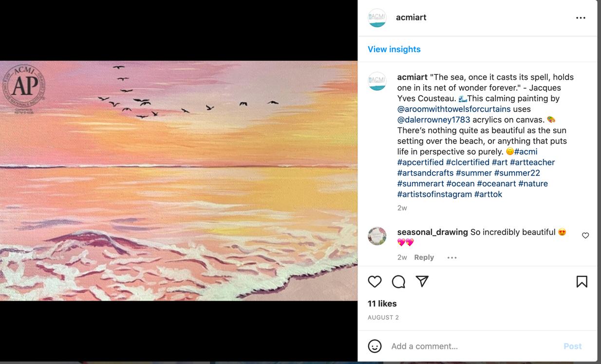Share post using the paper plane icon

(x=422, y=281)
